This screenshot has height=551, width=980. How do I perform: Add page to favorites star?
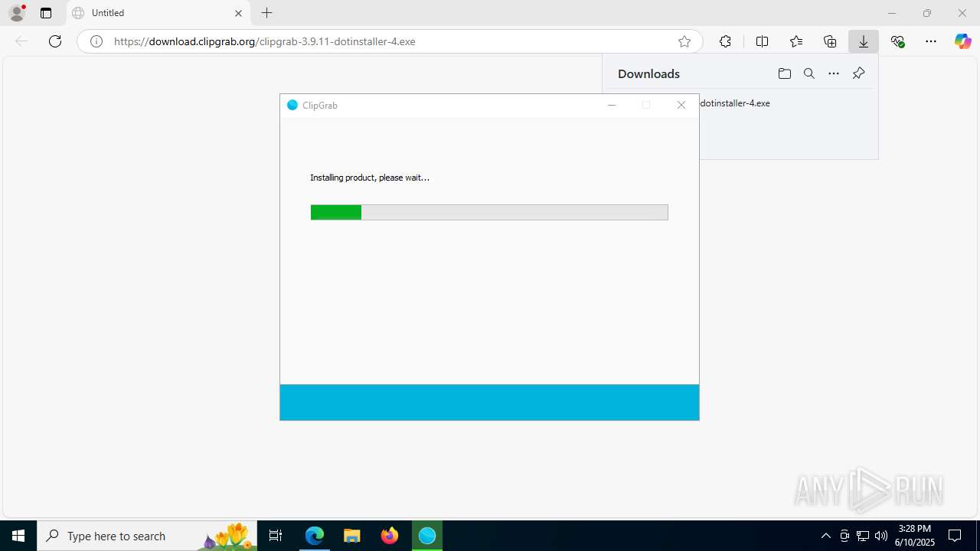click(684, 41)
